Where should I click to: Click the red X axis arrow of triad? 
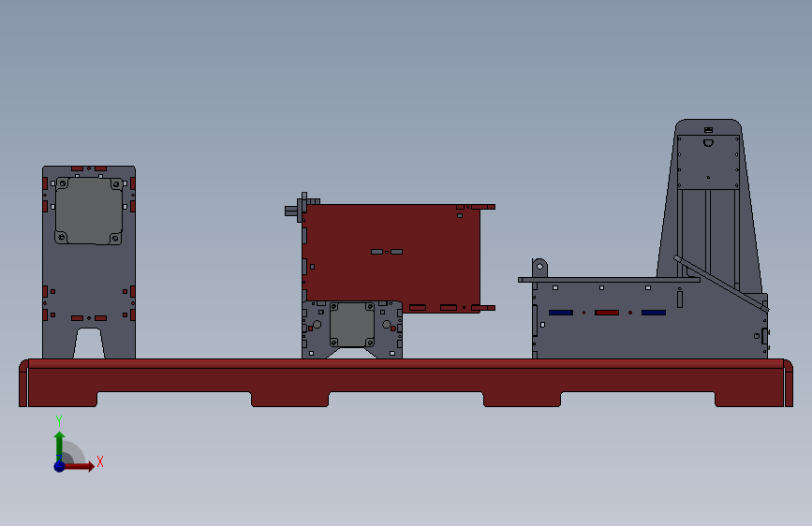point(79,466)
